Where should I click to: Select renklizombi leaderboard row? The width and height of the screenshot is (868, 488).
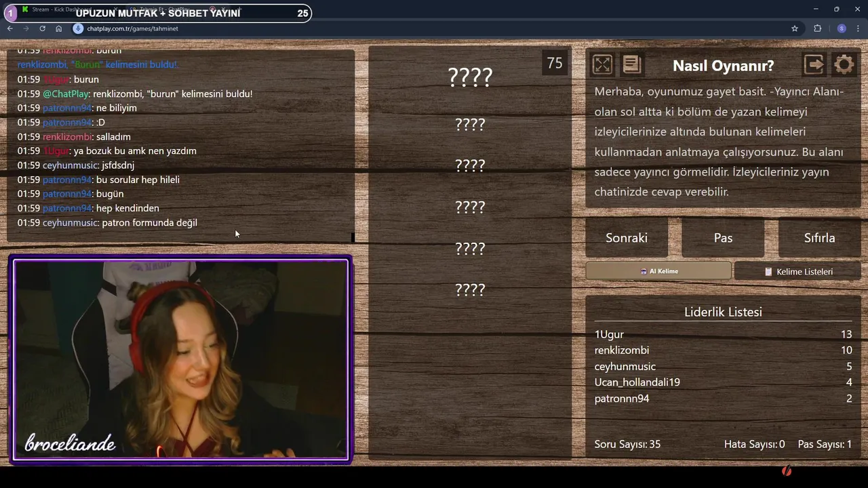pyautogui.click(x=723, y=350)
